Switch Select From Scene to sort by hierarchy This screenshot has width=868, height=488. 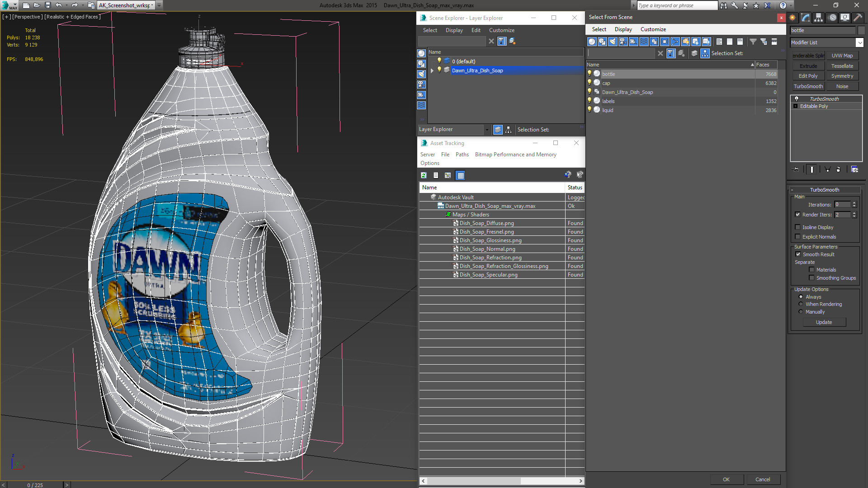pyautogui.click(x=705, y=53)
